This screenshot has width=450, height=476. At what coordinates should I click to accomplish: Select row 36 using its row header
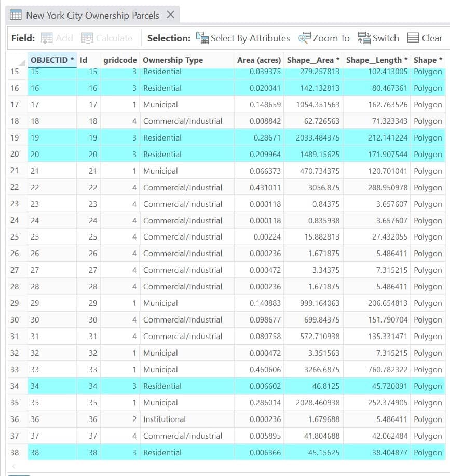[x=17, y=419]
